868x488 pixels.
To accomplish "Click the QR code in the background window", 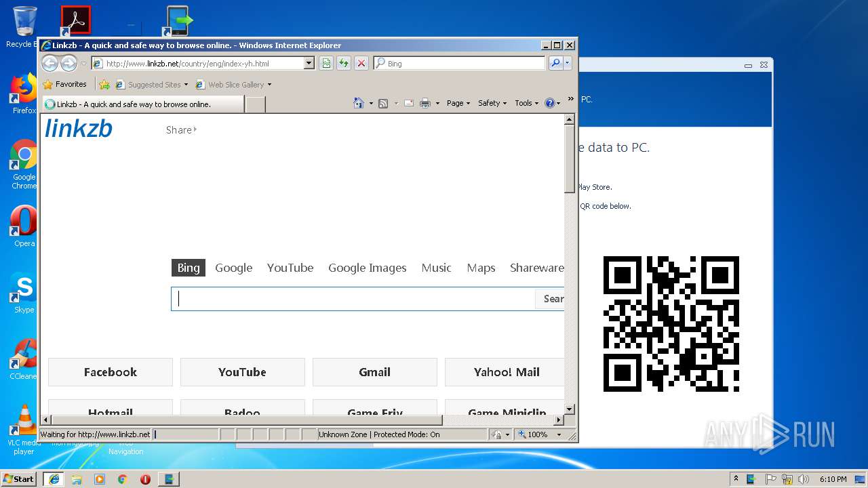I will coord(671,324).
